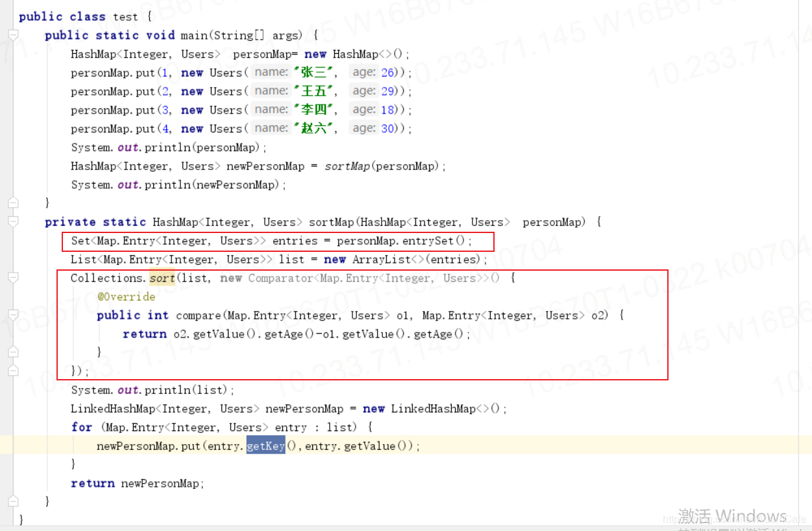Click println(list) statement
The width and height of the screenshot is (812, 531).
click(153, 390)
